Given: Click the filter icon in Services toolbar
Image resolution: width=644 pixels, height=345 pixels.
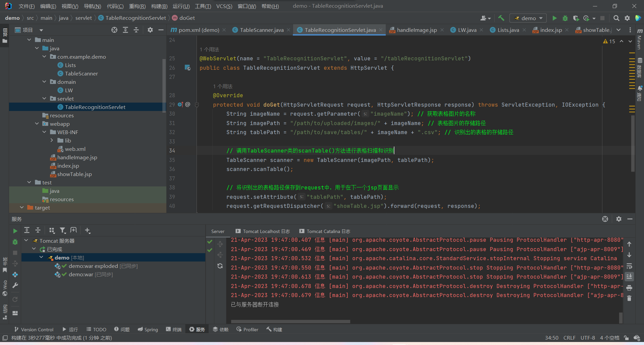Looking at the screenshot, I should click(x=63, y=230).
